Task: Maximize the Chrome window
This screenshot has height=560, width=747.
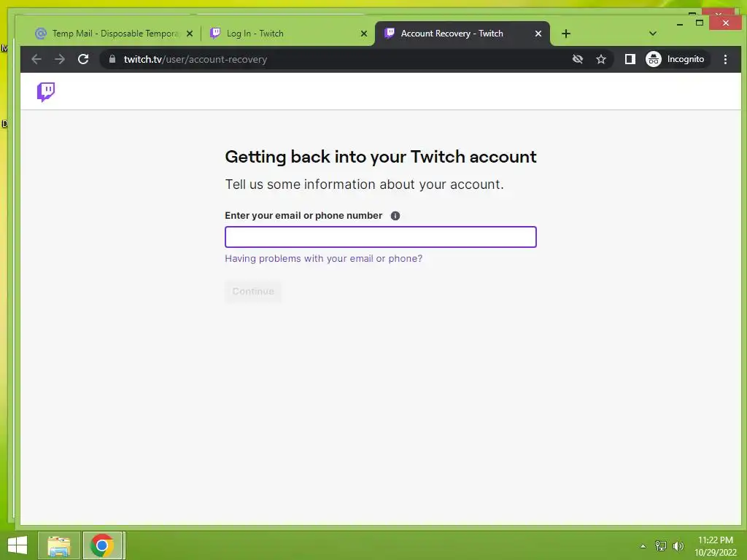Action: click(x=700, y=23)
